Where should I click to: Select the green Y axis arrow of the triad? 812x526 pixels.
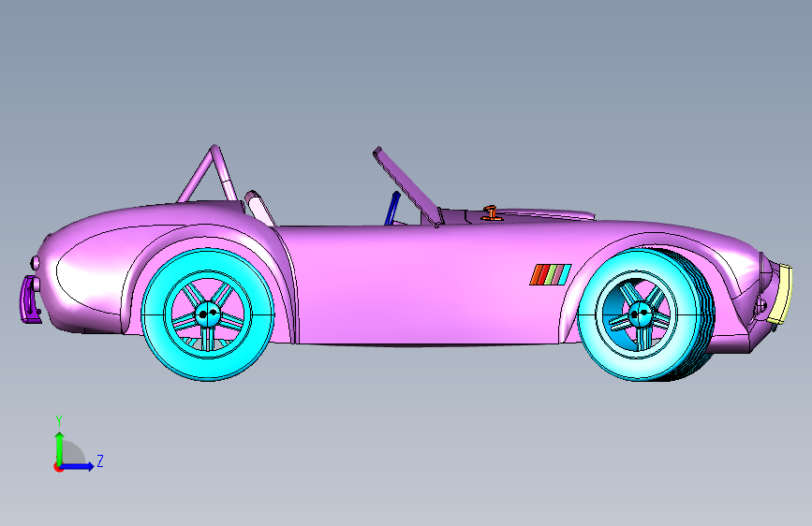point(60,447)
